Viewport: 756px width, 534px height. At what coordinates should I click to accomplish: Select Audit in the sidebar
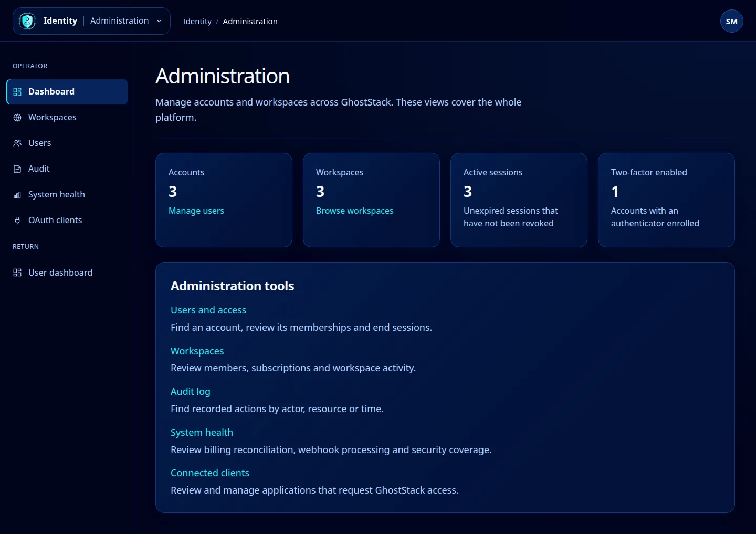[67, 169]
